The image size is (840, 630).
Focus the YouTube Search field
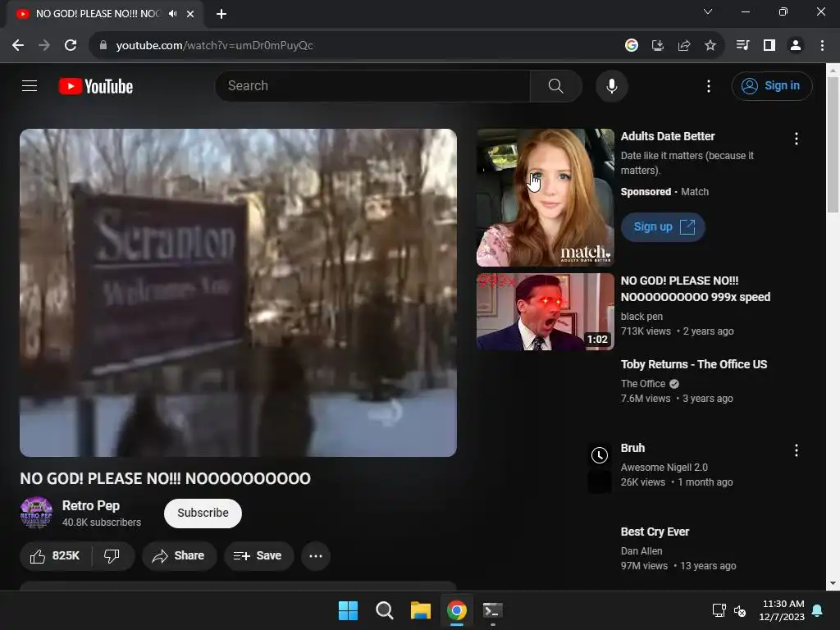pyautogui.click(x=373, y=85)
